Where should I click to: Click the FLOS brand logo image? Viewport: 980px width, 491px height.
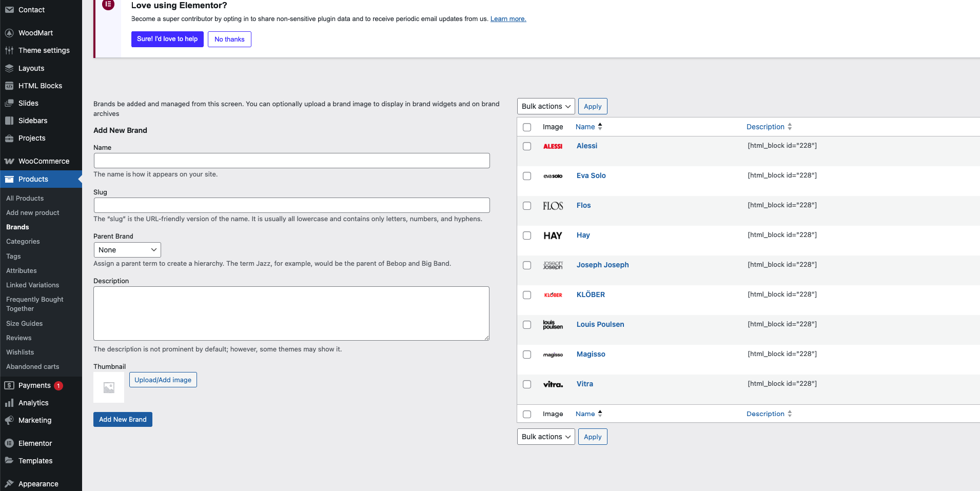pos(553,206)
